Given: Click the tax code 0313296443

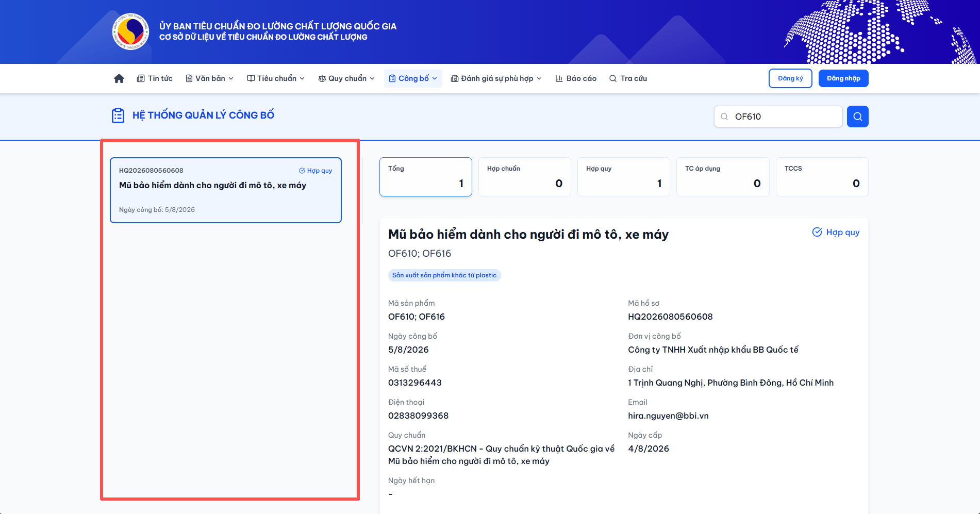Looking at the screenshot, I should (x=415, y=383).
